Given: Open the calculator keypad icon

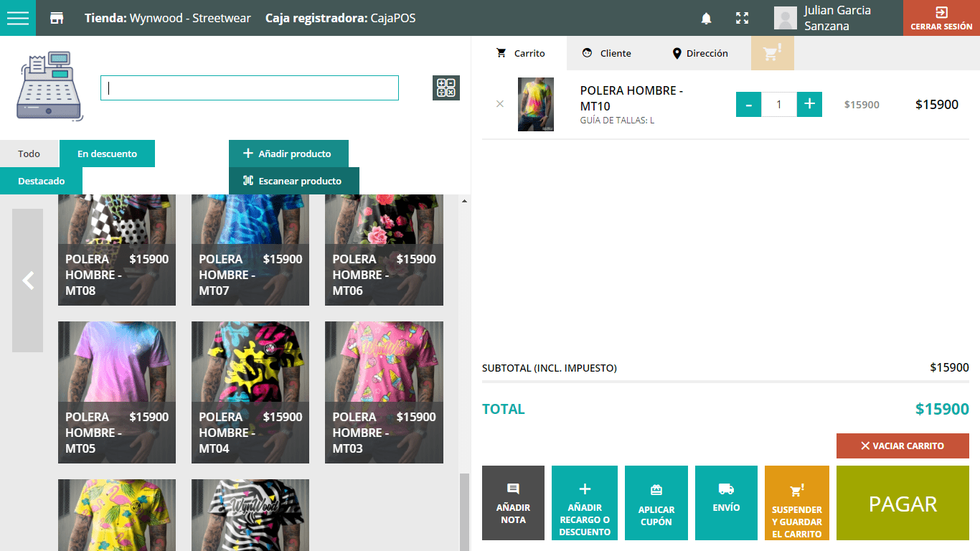Looking at the screenshot, I should coord(446,88).
